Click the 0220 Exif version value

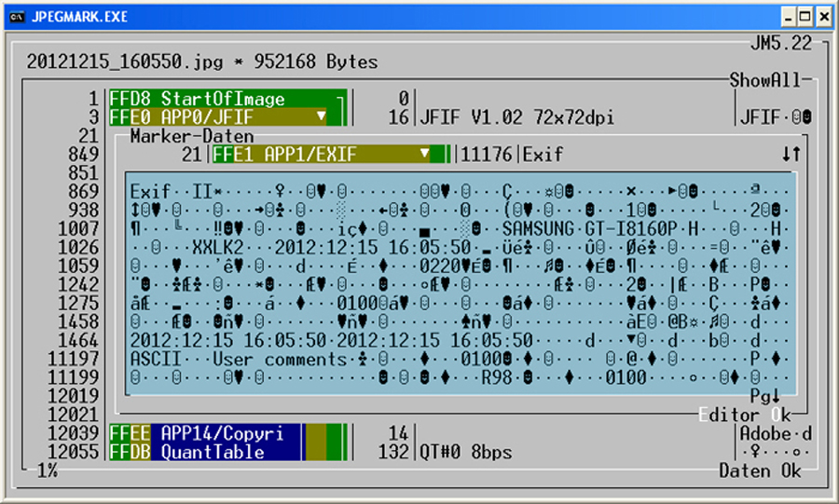[440, 266]
